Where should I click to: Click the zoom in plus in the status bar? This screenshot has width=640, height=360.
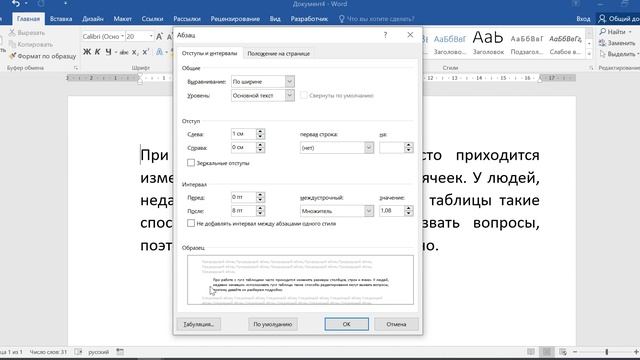(x=636, y=352)
